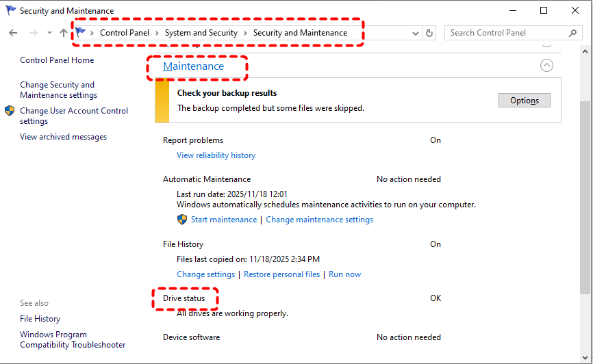Viewport: 593px width, 364px height.
Task: Click the flag icon in address bar
Action: pos(81,32)
